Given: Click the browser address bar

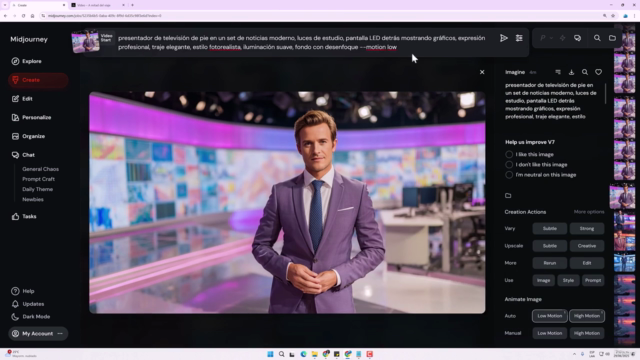Looking at the screenshot, I should point(318,16).
